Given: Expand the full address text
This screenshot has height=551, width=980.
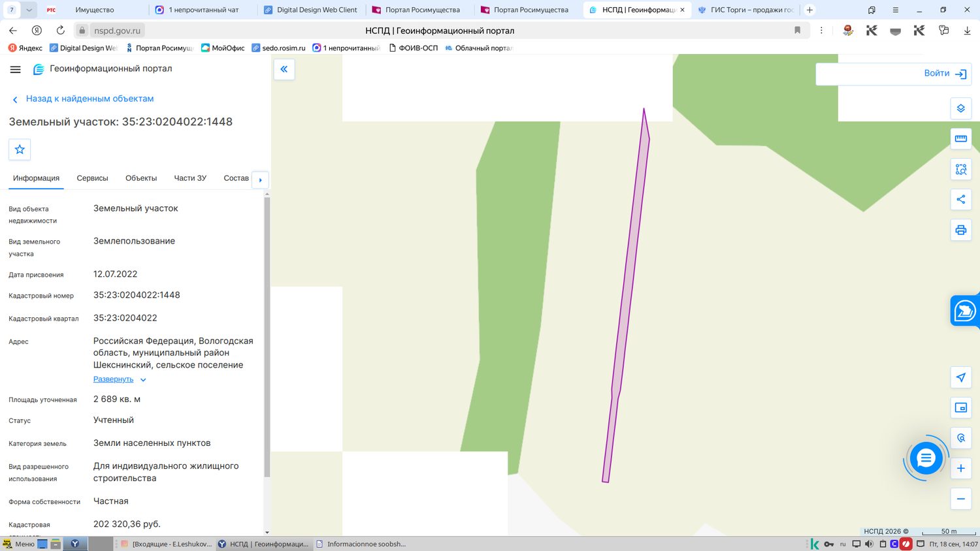Looking at the screenshot, I should tap(120, 379).
